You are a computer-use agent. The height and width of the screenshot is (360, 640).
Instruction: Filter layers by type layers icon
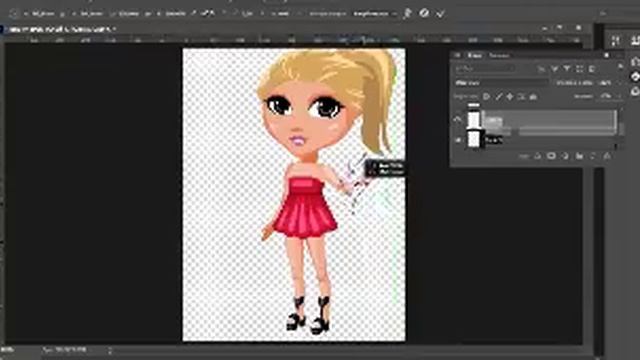point(567,69)
